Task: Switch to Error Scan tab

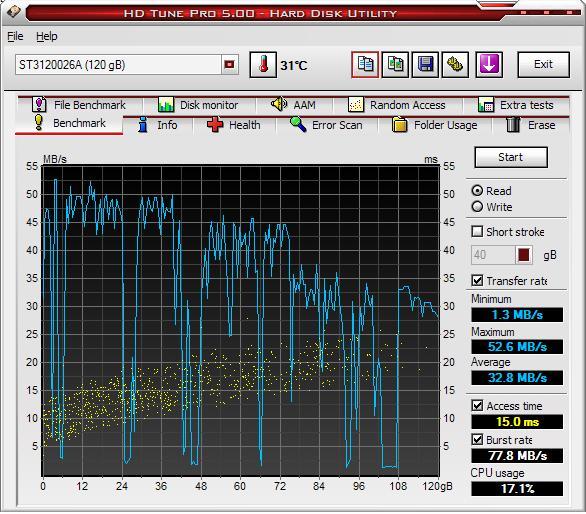Action: point(327,125)
